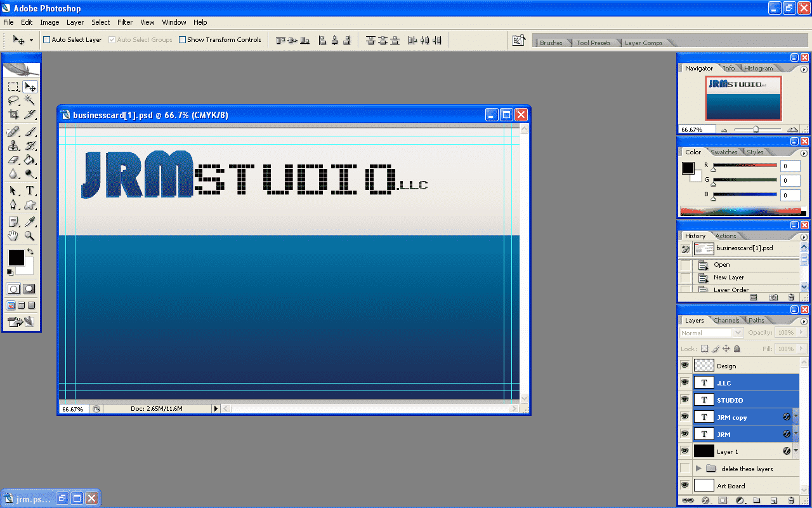Image resolution: width=812 pixels, height=508 pixels.
Task: Hide the Design layer
Action: (684, 365)
